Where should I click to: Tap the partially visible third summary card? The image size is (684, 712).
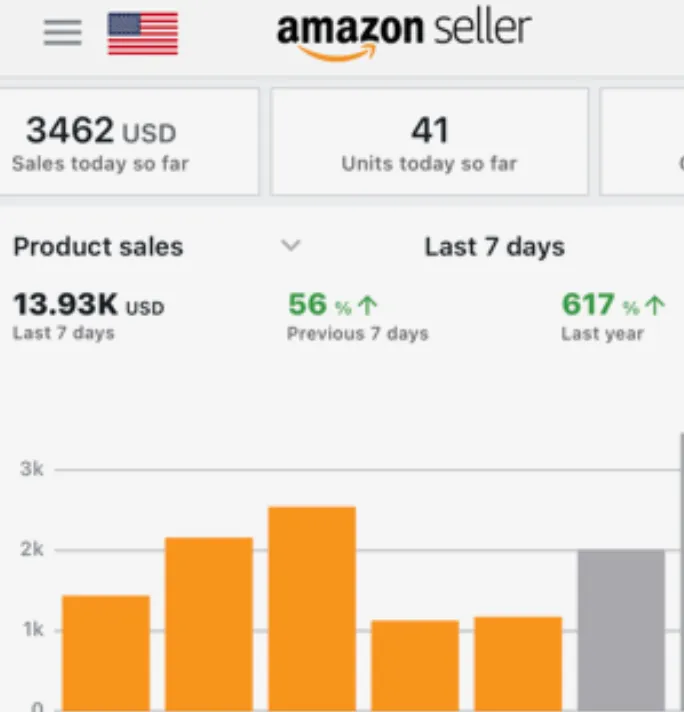[x=642, y=142]
